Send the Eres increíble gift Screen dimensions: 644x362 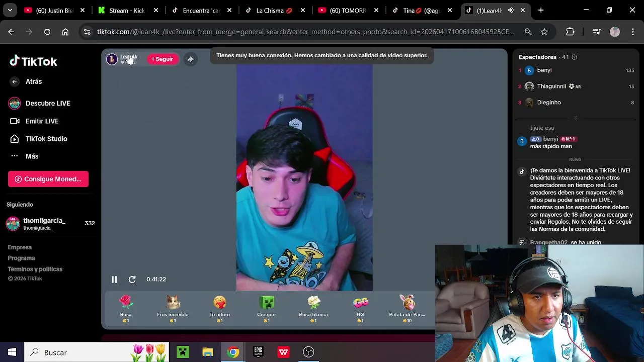pyautogui.click(x=173, y=309)
